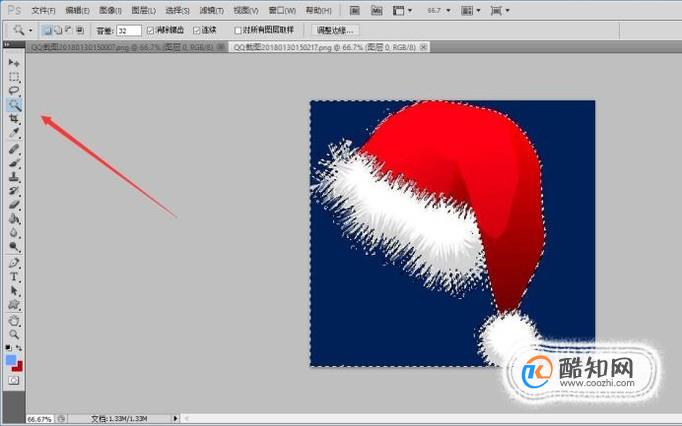Click the 调整边缘... button
This screenshot has width=682, height=426.
[335, 30]
